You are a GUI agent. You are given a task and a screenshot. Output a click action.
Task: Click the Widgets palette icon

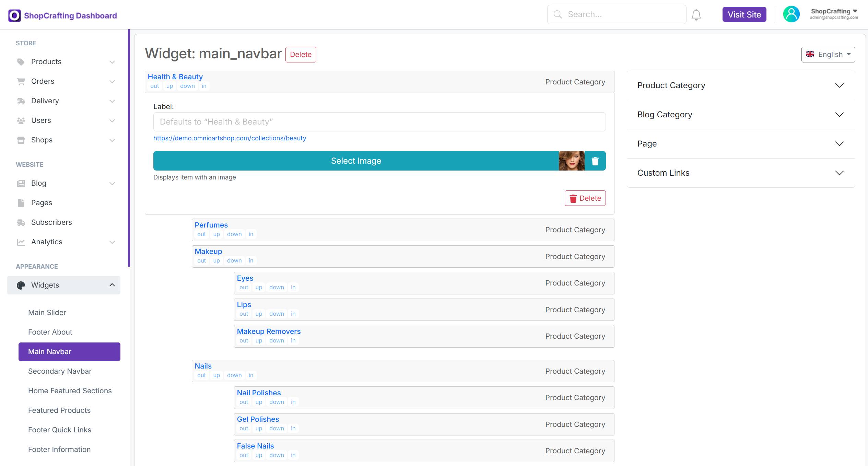(21, 285)
